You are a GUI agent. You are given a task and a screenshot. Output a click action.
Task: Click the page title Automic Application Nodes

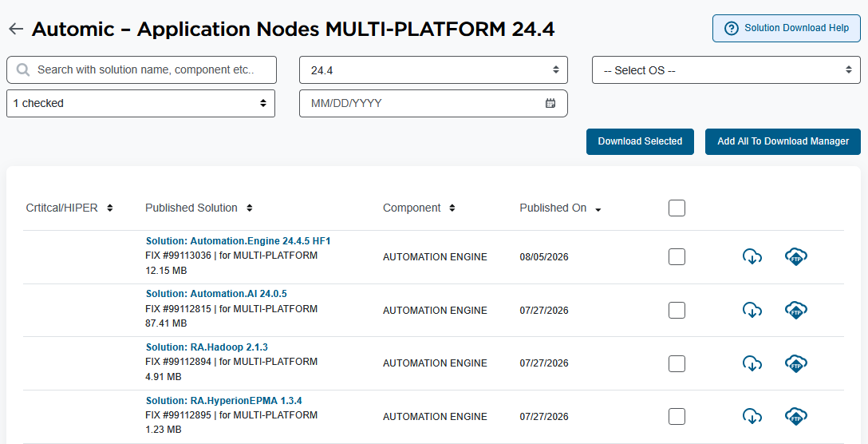(294, 29)
